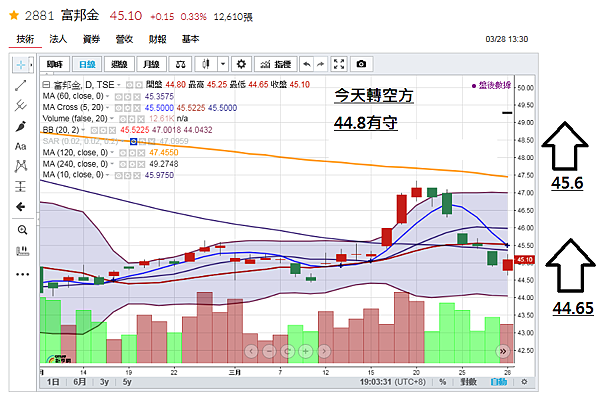The height and width of the screenshot is (400, 600).
Task: Switch to 即時 real-time interval
Action: click(x=55, y=64)
